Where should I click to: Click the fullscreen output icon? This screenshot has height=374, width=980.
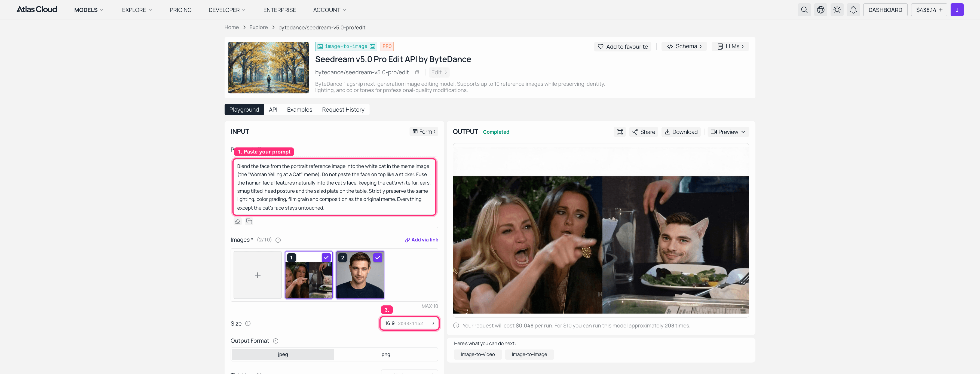point(620,132)
